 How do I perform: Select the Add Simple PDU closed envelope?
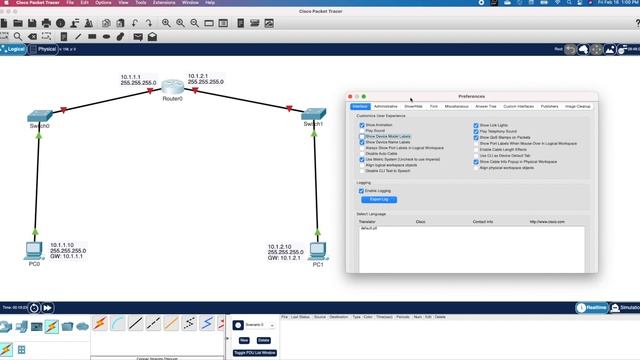[138, 37]
